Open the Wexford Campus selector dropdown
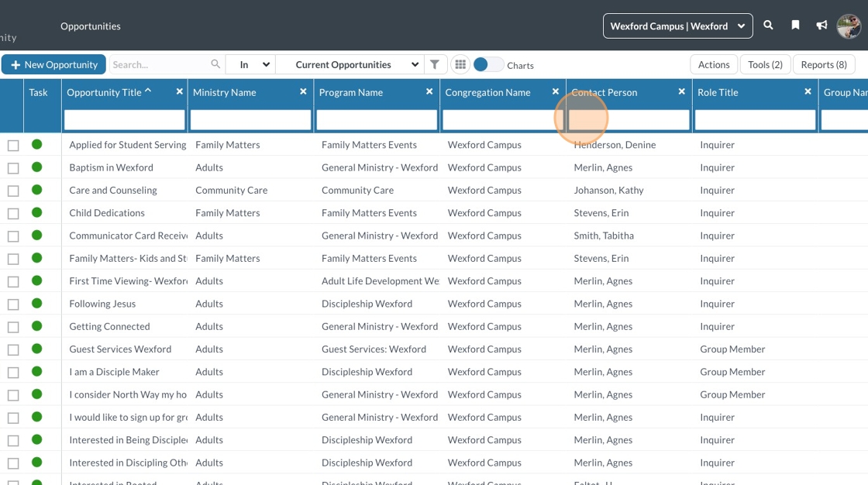 point(677,26)
